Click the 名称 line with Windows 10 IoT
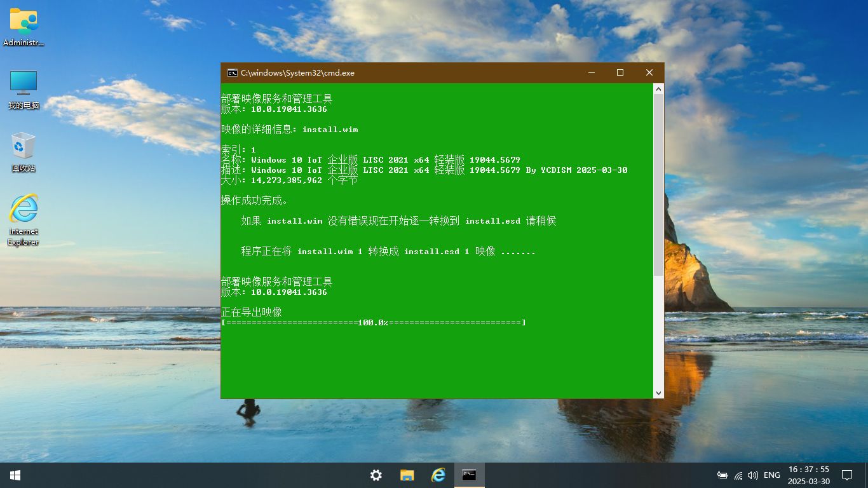 pyautogui.click(x=371, y=160)
